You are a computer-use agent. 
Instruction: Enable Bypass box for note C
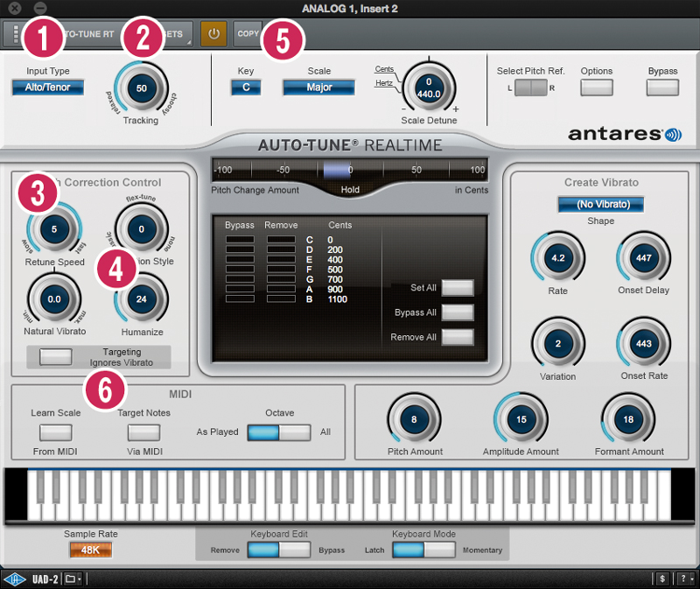[x=240, y=239]
